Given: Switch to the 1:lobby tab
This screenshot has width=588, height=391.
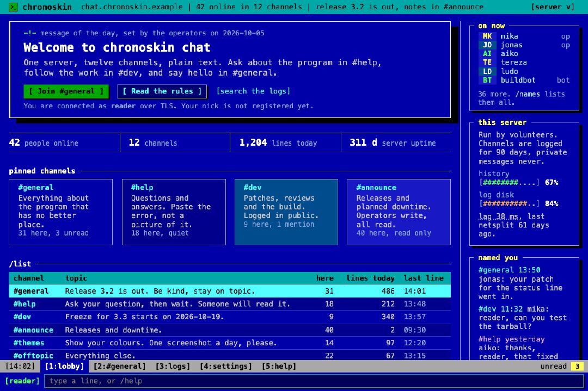Looking at the screenshot, I should click(64, 367).
